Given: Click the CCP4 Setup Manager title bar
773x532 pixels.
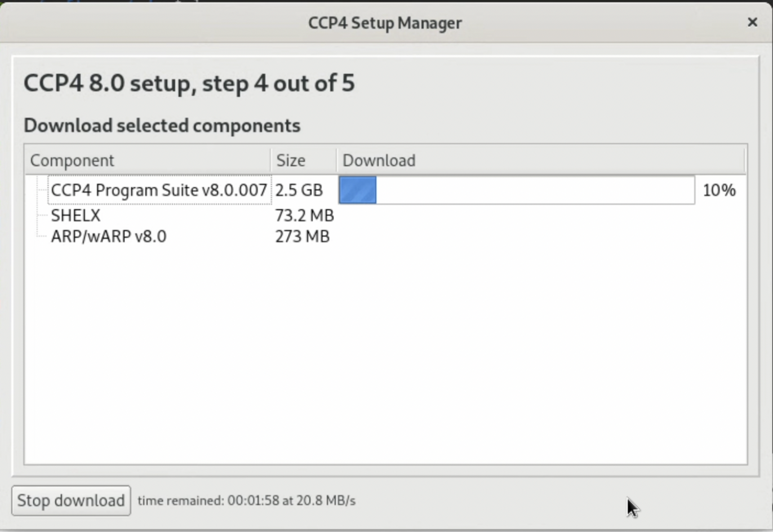Looking at the screenshot, I should click(385, 23).
